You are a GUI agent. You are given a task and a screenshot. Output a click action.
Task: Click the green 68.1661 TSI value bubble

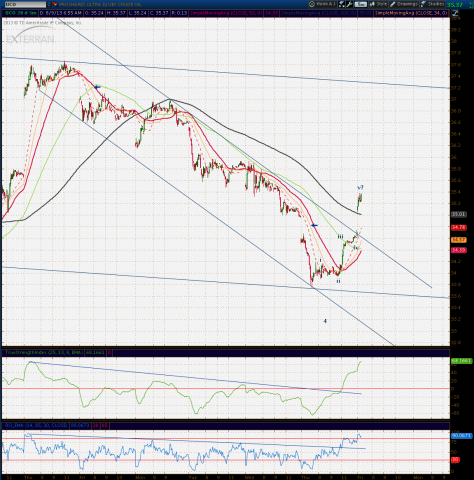461,361
